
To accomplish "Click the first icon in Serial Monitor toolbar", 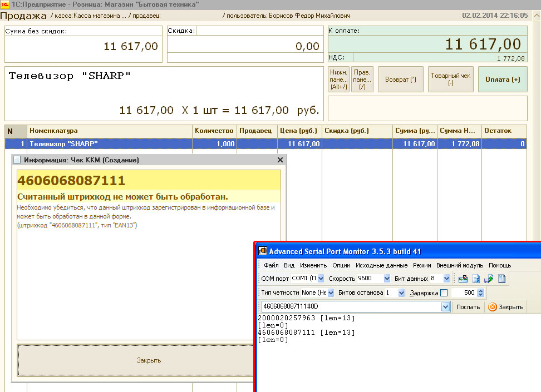I will coord(463,279).
